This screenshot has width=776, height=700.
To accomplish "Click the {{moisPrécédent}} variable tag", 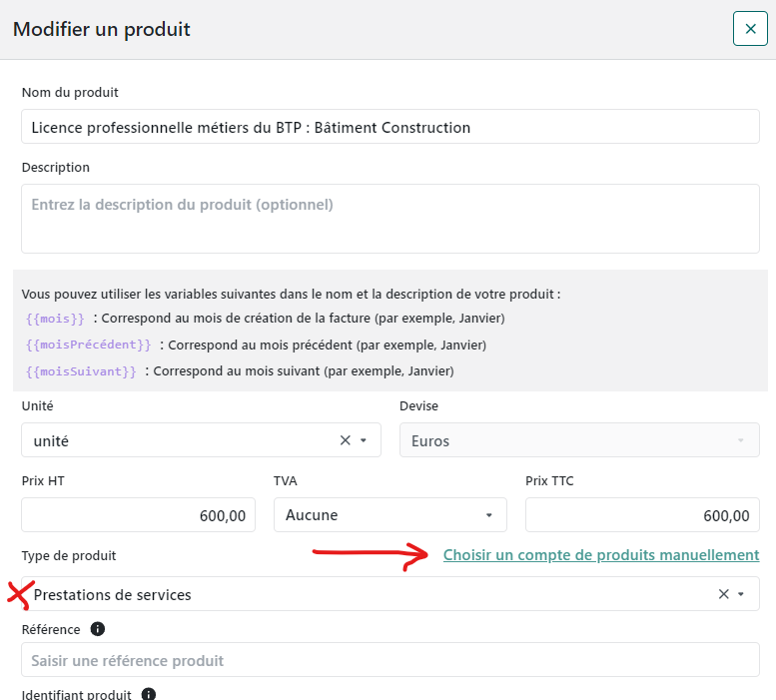I will click(89, 345).
